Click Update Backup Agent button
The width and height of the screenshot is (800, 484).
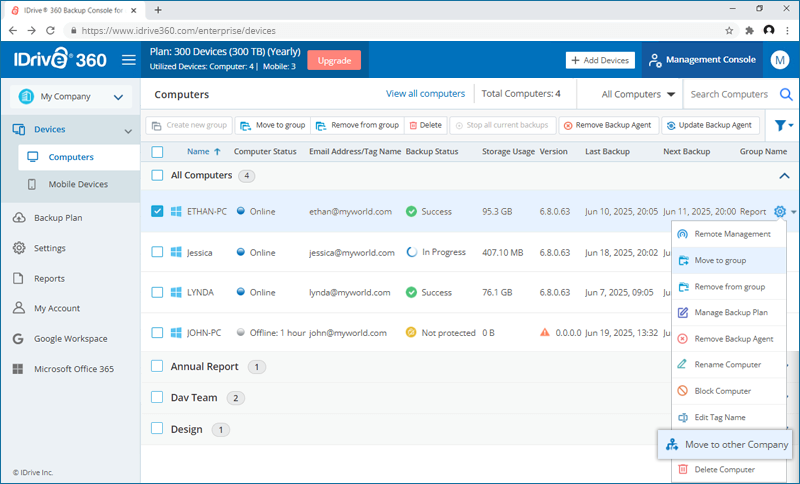pyautogui.click(x=710, y=125)
